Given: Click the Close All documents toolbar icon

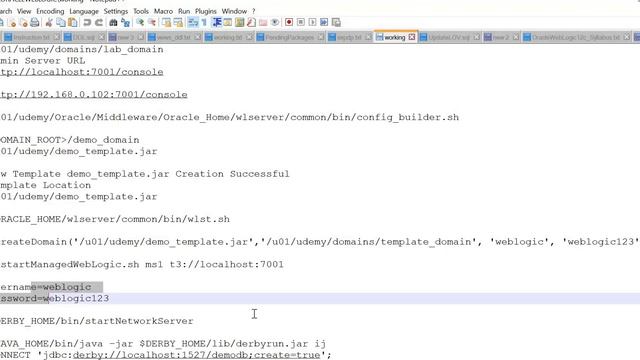Looking at the screenshot, I should (23, 22).
